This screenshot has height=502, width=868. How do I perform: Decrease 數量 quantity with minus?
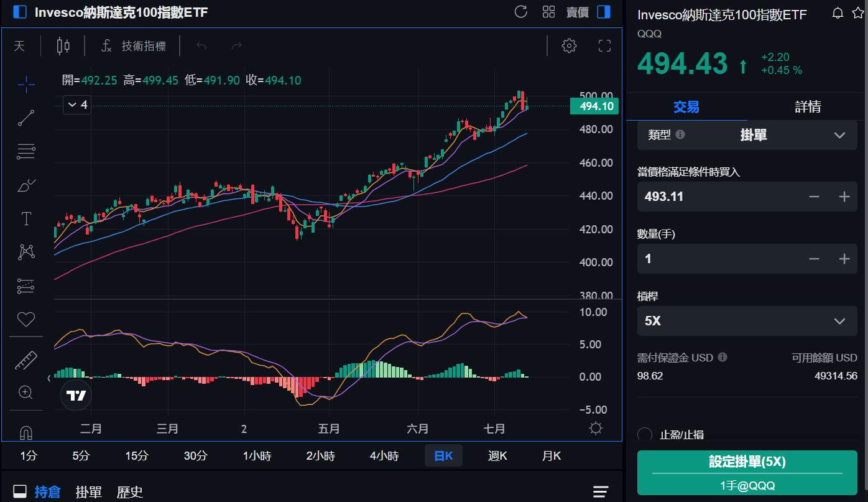(x=814, y=259)
